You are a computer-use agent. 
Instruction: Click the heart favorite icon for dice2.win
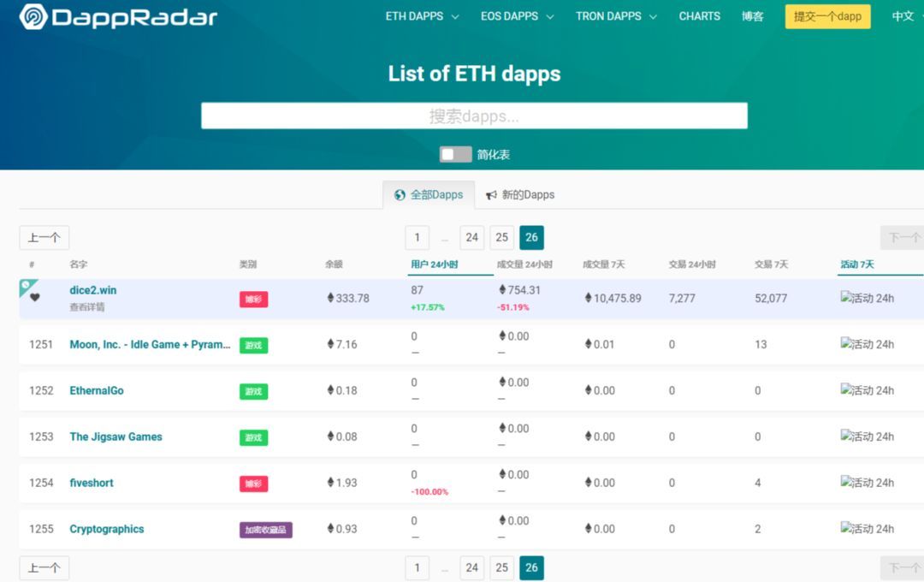click(x=35, y=297)
